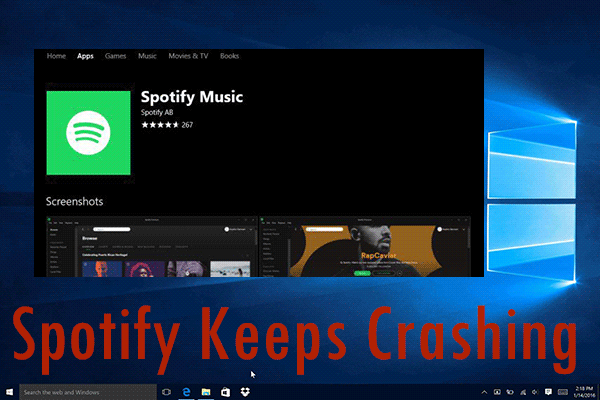Open the Spotify AB publisher link
The width and height of the screenshot is (600, 400).
click(157, 112)
